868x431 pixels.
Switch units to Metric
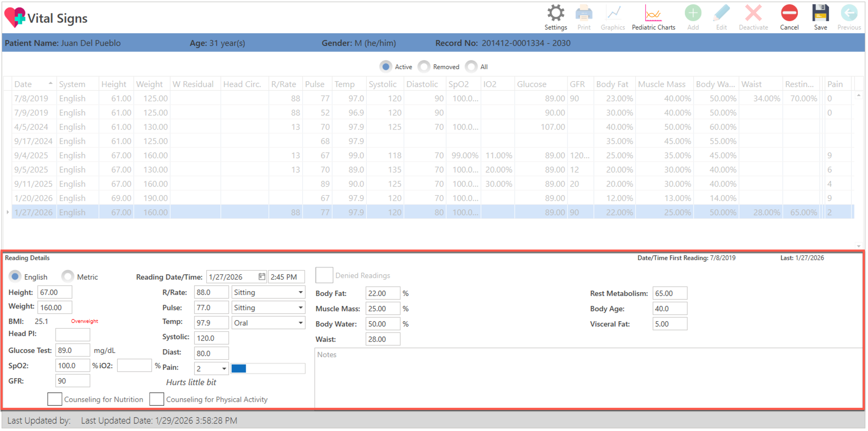[68, 277]
